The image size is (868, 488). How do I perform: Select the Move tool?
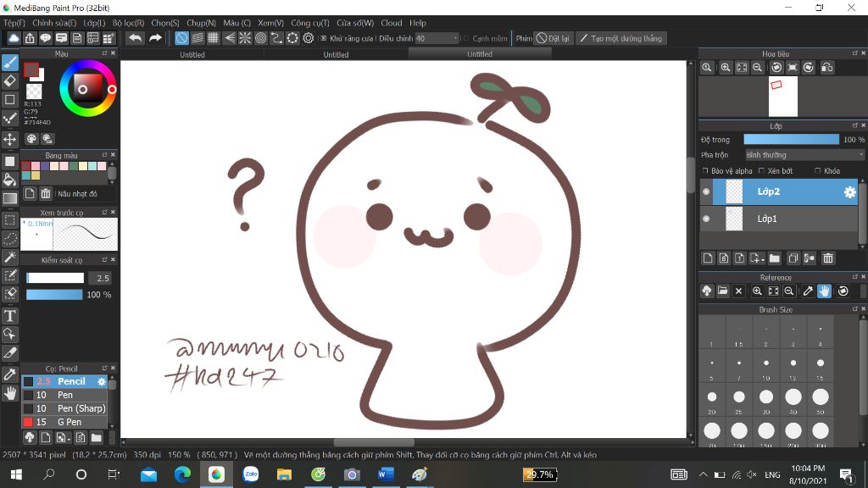tap(10, 139)
